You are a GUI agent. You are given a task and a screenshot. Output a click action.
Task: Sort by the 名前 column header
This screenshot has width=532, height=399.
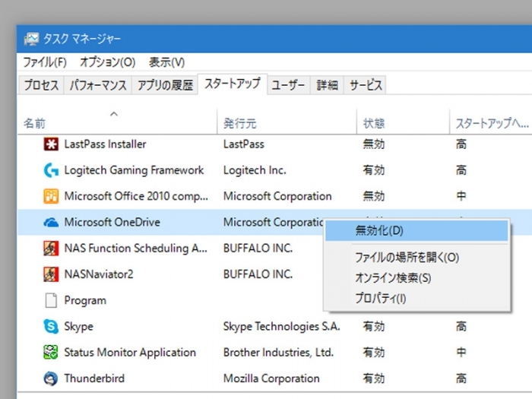pyautogui.click(x=34, y=123)
